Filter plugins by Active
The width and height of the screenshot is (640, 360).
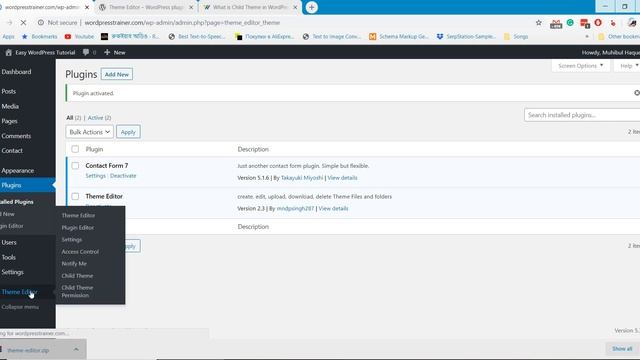(x=96, y=118)
